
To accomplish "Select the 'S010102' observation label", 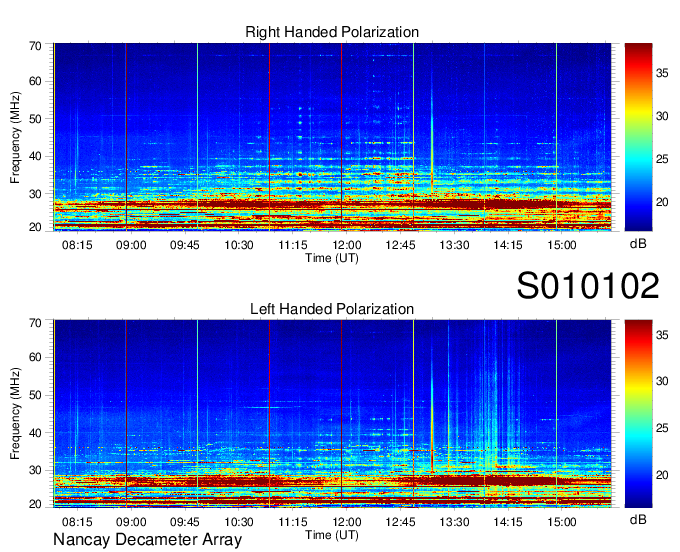I will coord(588,286).
